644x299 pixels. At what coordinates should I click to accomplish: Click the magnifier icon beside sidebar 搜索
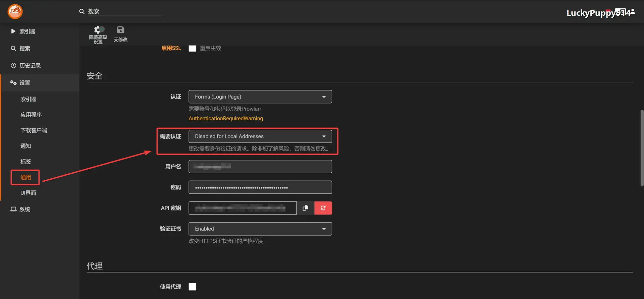pos(13,48)
